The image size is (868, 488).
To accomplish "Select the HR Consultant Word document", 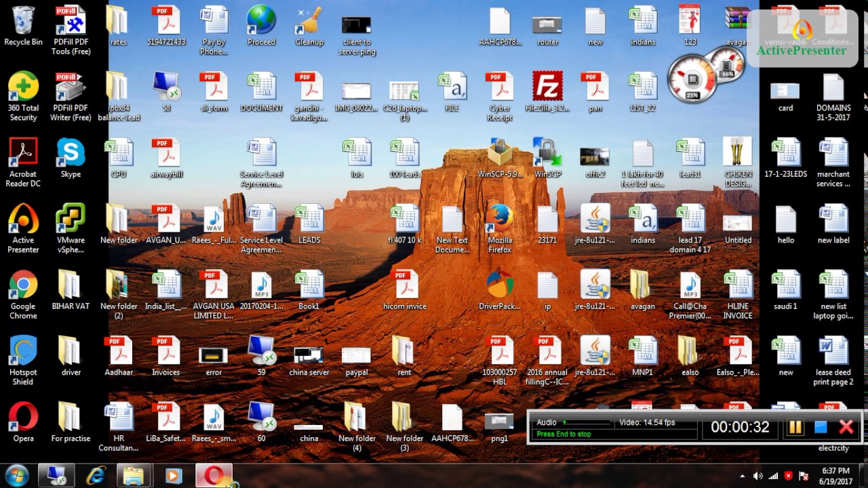I will (x=119, y=428).
